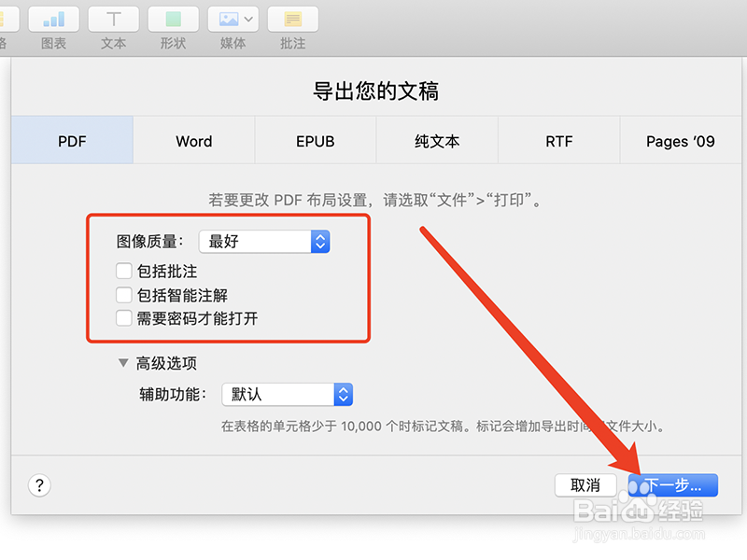
Task: Select the 文本 (Text) tool icon
Action: 113,18
